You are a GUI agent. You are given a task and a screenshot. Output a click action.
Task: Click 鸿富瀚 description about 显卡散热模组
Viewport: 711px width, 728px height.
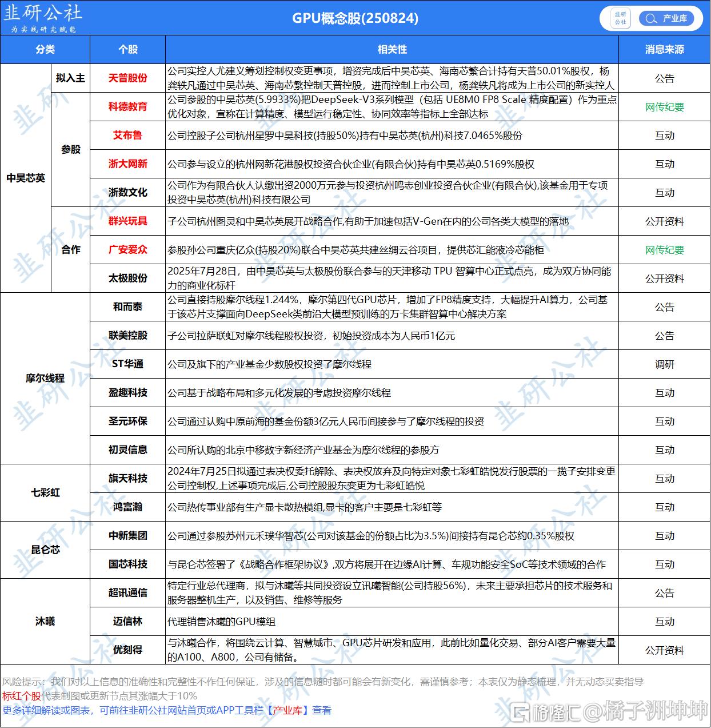[305, 507]
